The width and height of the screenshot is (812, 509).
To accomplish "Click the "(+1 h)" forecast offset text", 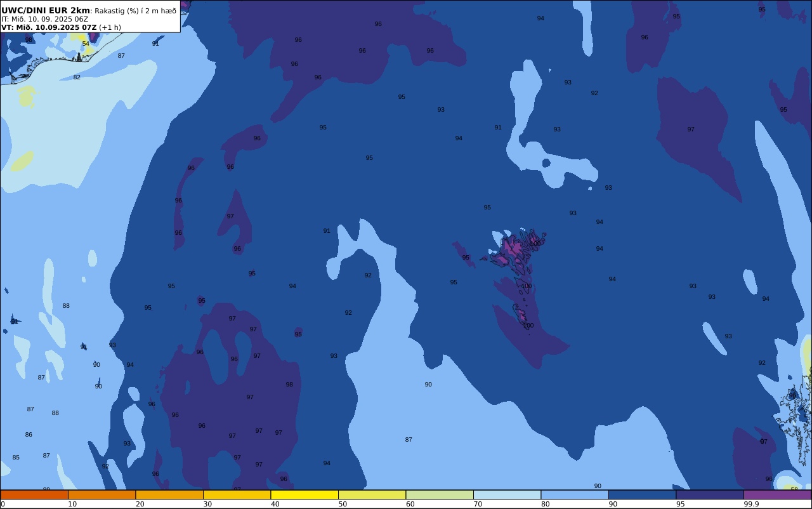I will point(110,27).
